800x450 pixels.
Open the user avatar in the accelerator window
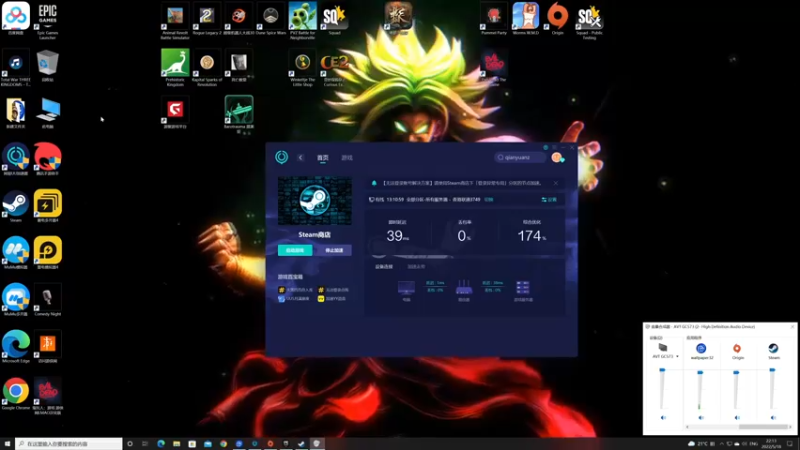(x=557, y=158)
